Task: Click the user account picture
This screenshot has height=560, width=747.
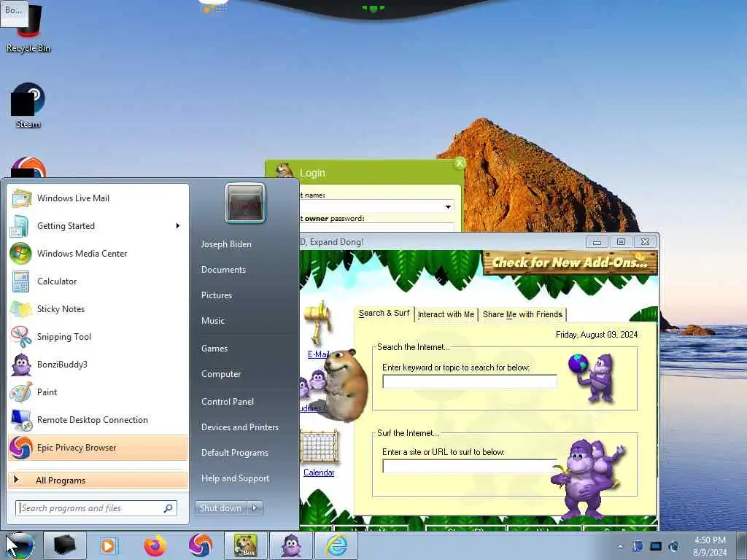Action: 245,203
